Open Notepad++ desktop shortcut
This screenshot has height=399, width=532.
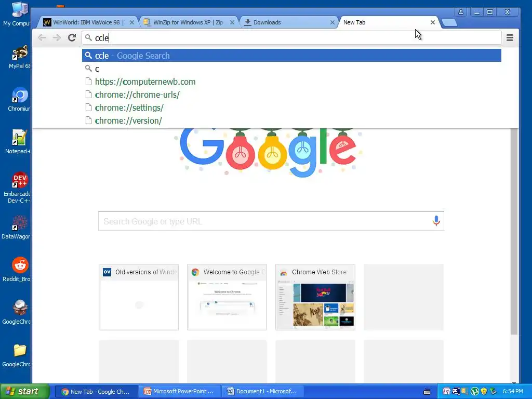point(18,142)
